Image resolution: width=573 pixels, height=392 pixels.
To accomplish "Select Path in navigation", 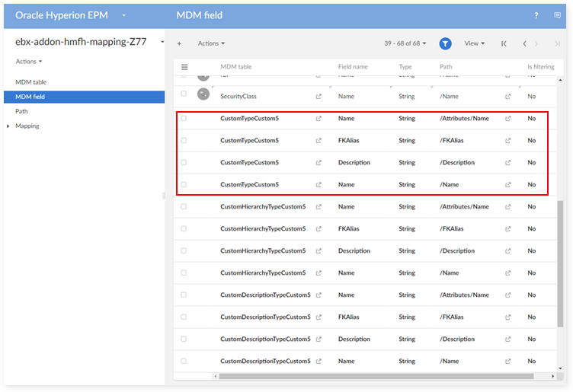I will [x=21, y=111].
